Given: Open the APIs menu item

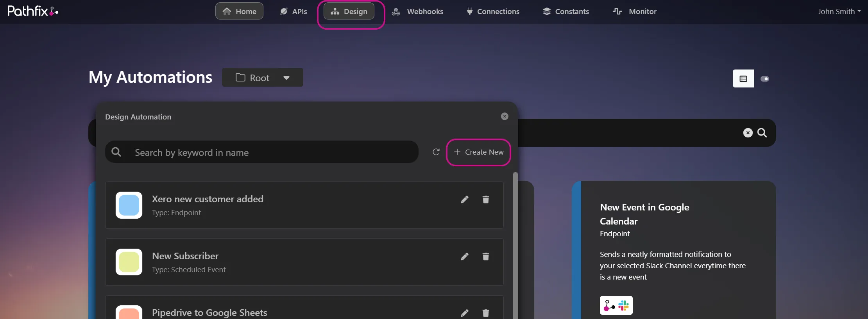Looking at the screenshot, I should point(294,11).
